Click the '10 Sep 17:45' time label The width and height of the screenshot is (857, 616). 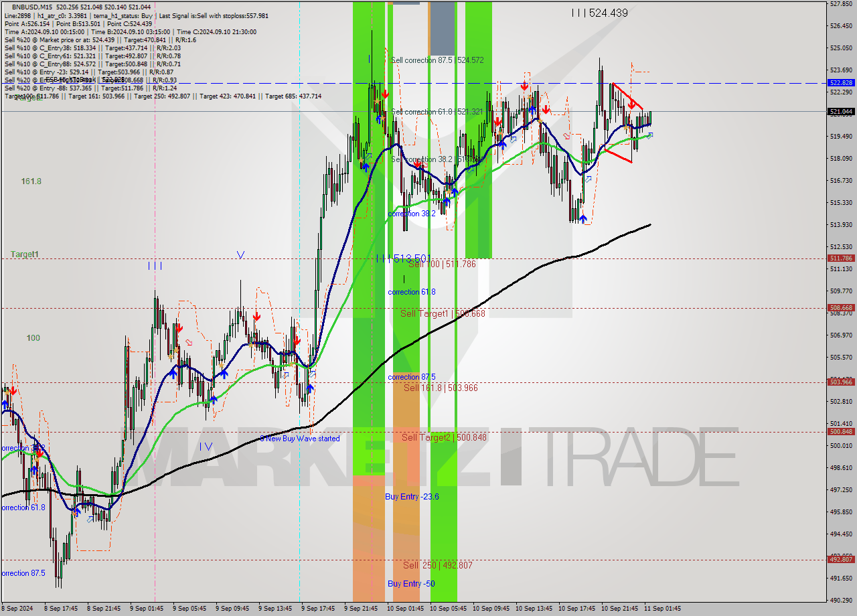pos(576,609)
